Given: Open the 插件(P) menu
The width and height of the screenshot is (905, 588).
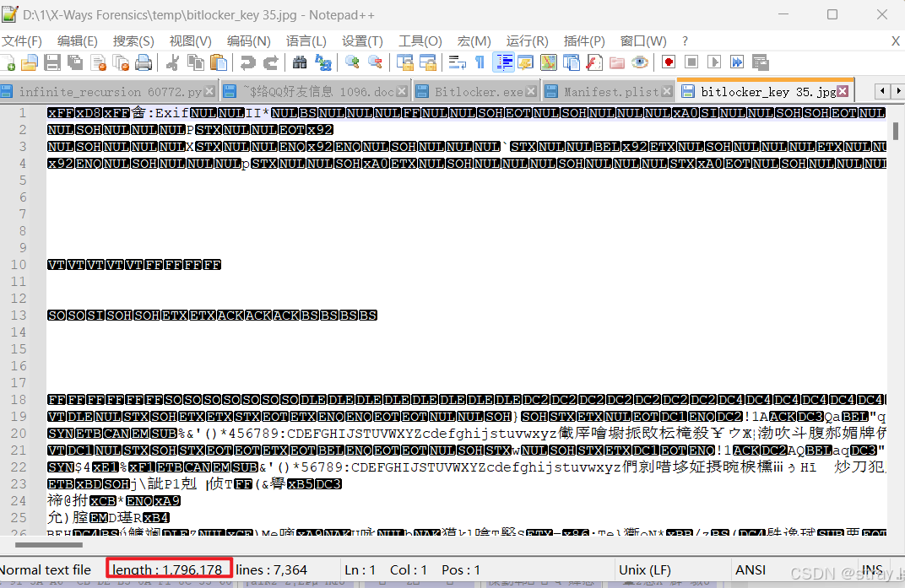Looking at the screenshot, I should pos(584,41).
